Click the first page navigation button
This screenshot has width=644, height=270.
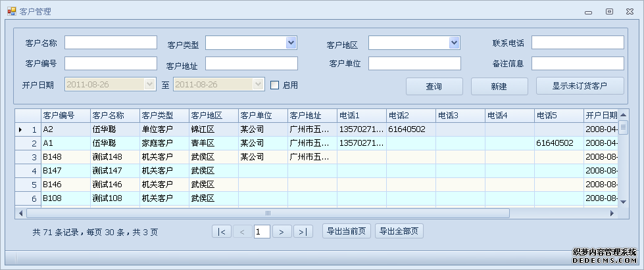pos(222,231)
